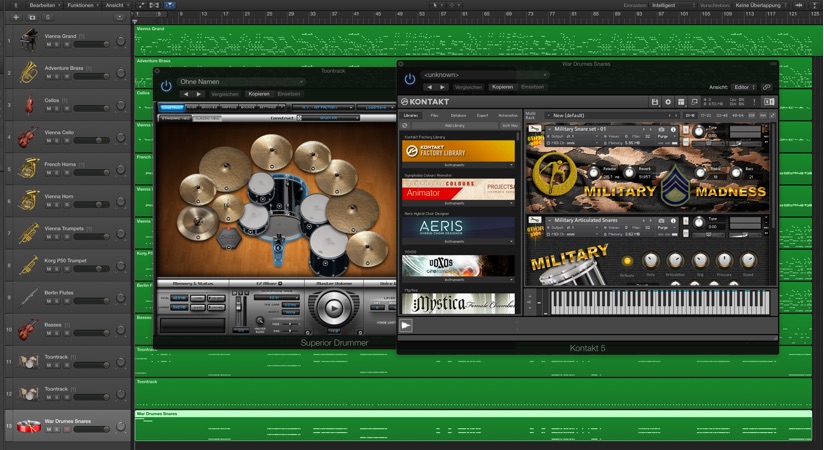
Task: Expand Kontakt Factory Library Instruments dropdown
Action: (x=458, y=165)
